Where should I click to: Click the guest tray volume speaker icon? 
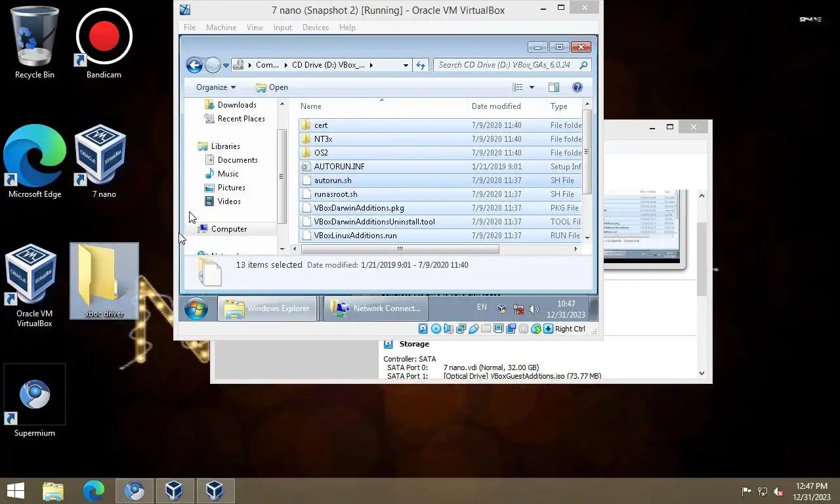point(534,309)
